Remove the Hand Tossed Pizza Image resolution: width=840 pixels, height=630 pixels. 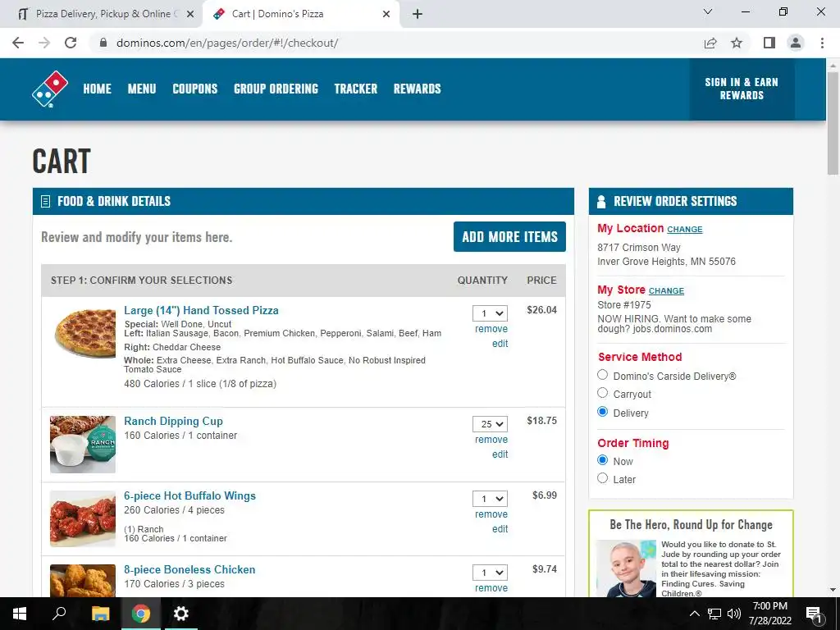click(491, 329)
